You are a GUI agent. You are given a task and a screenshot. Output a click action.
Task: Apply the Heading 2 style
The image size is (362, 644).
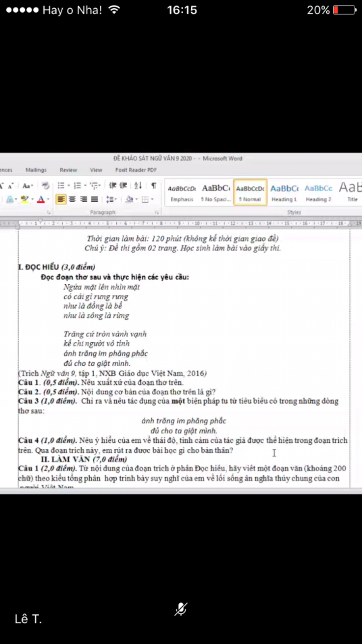(319, 193)
